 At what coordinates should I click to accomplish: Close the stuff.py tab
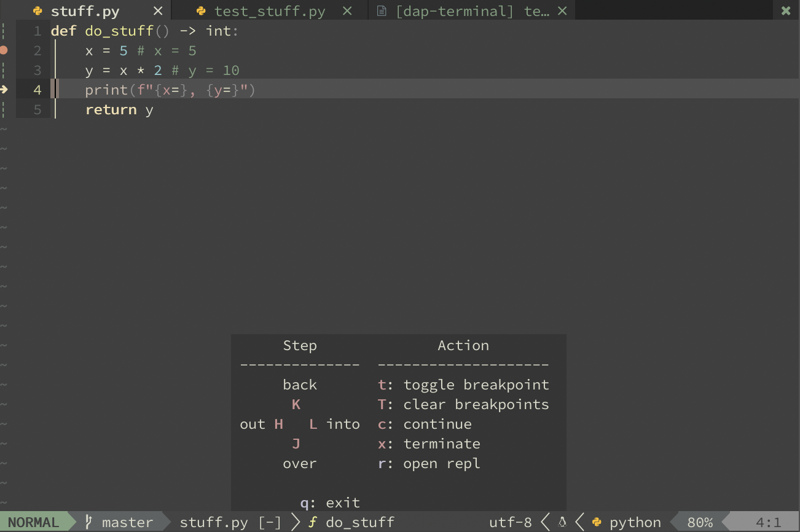[158, 11]
